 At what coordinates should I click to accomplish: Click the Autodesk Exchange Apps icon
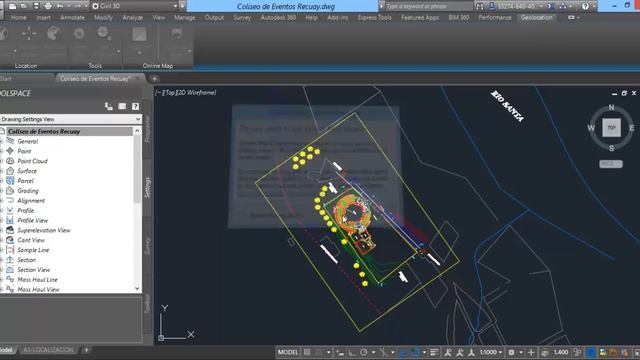(x=551, y=6)
